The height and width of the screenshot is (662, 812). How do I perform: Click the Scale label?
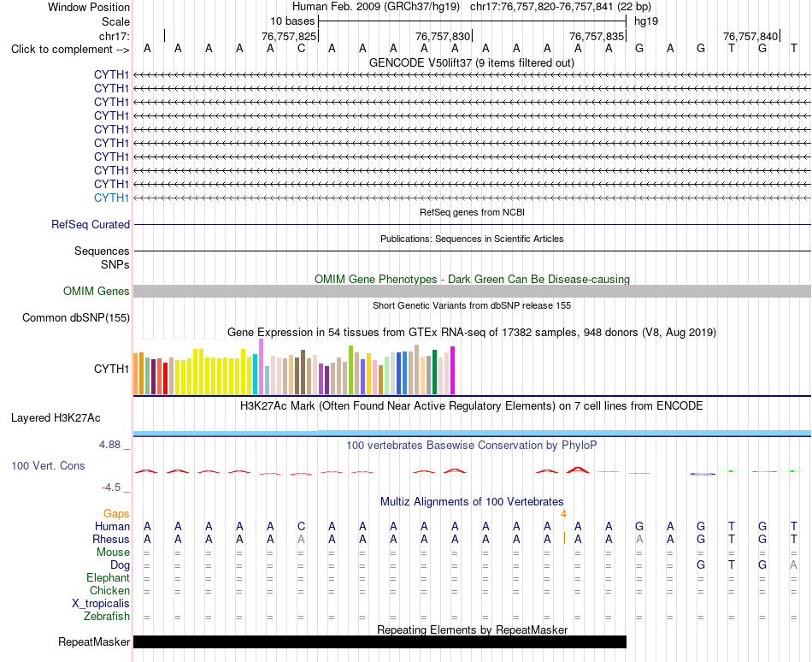pos(115,21)
